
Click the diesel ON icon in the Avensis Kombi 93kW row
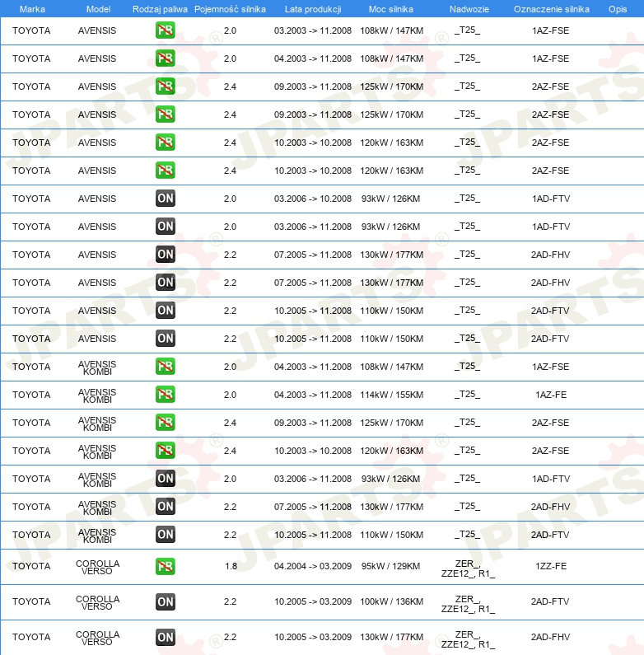[x=165, y=478]
